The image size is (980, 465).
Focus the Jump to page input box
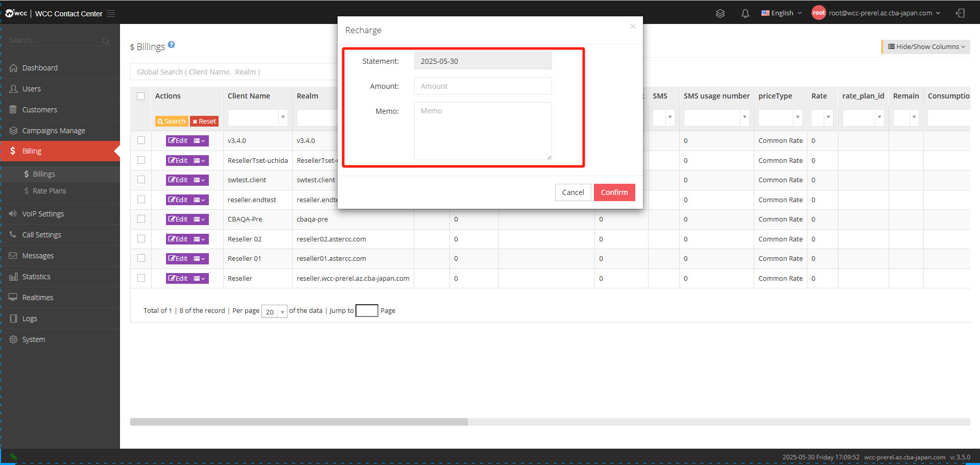tap(367, 310)
